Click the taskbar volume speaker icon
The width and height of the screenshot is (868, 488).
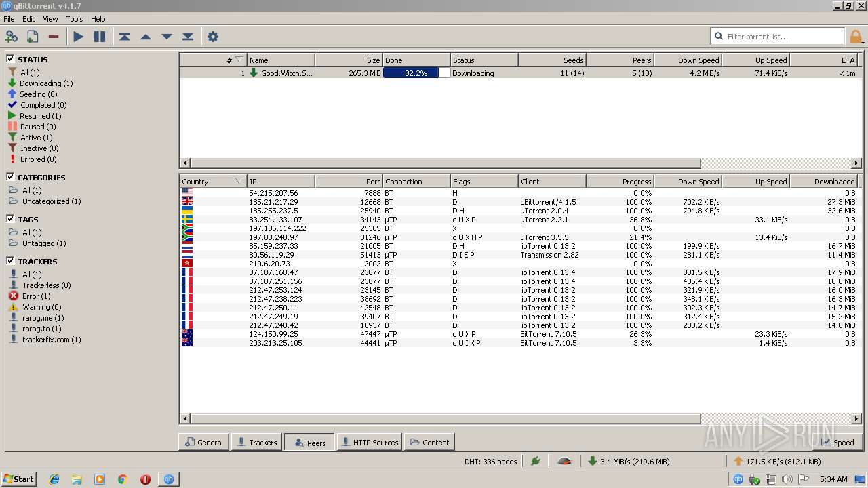pyautogui.click(x=787, y=479)
